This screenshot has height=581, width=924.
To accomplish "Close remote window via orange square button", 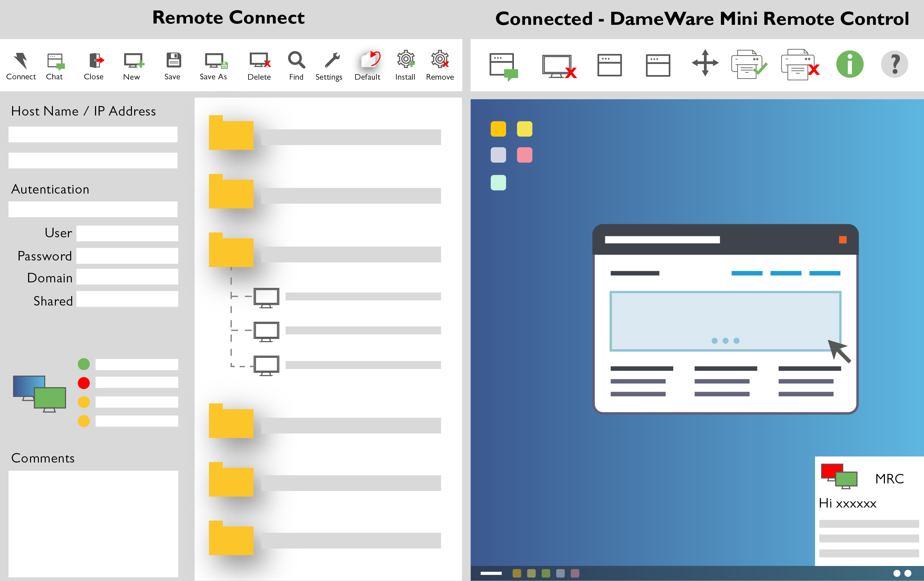I will tap(843, 240).
